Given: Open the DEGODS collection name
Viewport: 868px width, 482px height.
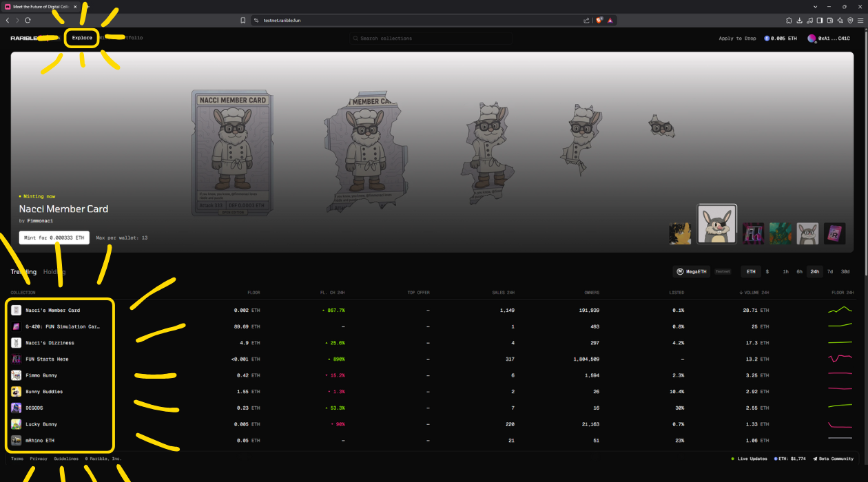Looking at the screenshot, I should click(x=34, y=408).
